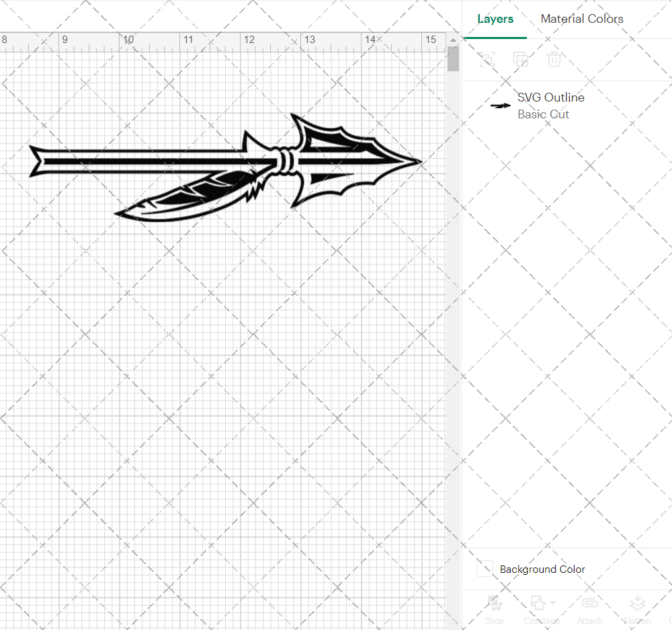Click the canvas scrollbar up arrow

[x=453, y=40]
